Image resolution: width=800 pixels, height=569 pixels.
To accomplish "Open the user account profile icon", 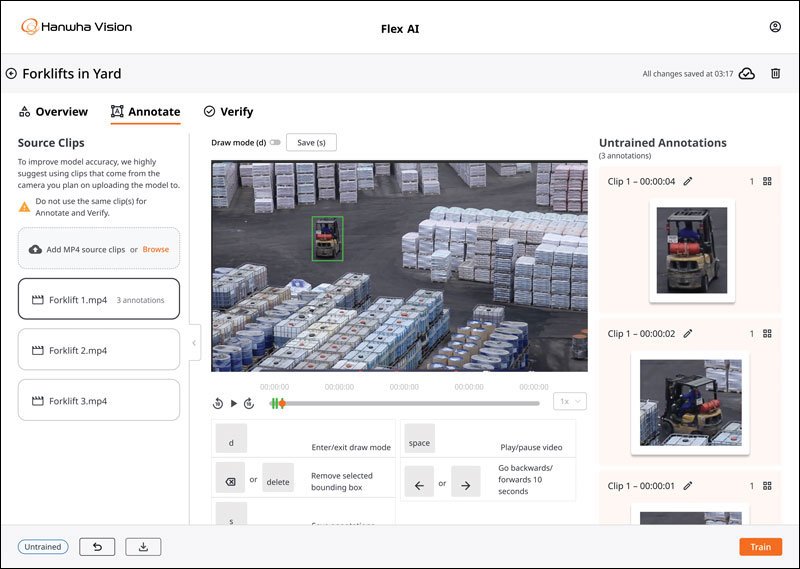I will (x=775, y=27).
